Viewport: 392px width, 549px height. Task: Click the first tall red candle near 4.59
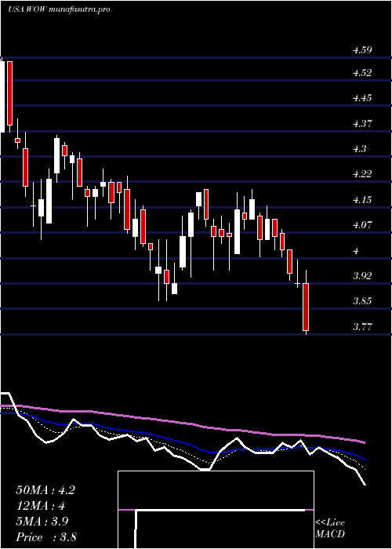[9, 93]
